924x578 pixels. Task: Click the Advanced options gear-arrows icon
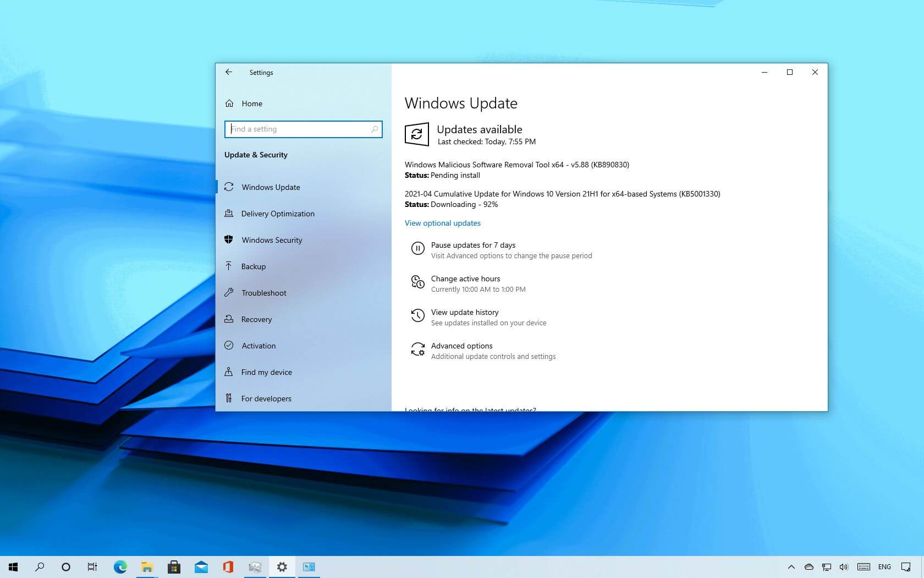click(418, 350)
